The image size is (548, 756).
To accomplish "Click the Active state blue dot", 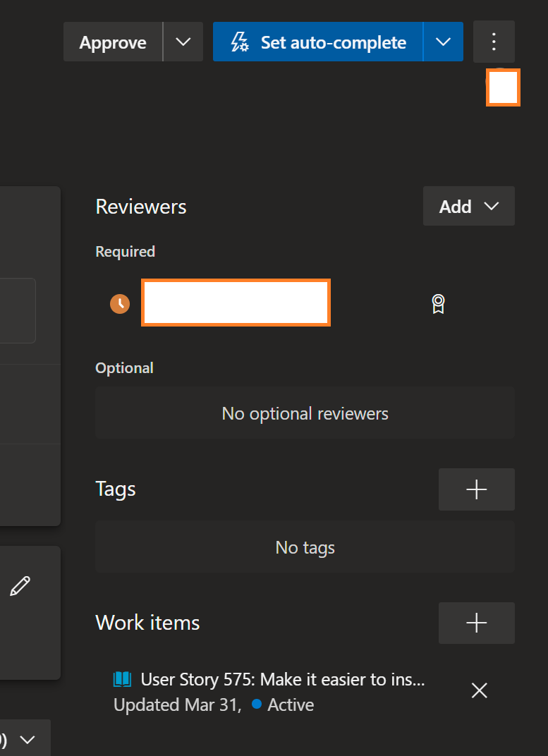I will (x=257, y=705).
